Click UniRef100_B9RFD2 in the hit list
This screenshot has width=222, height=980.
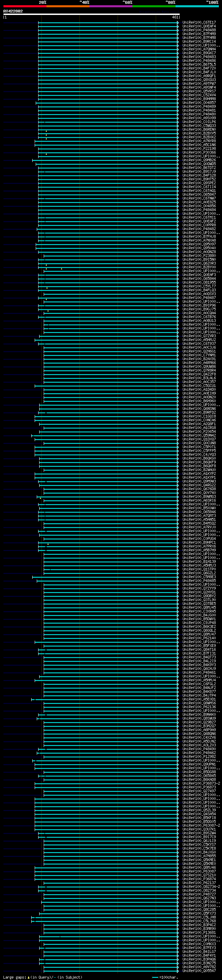pos(199,412)
